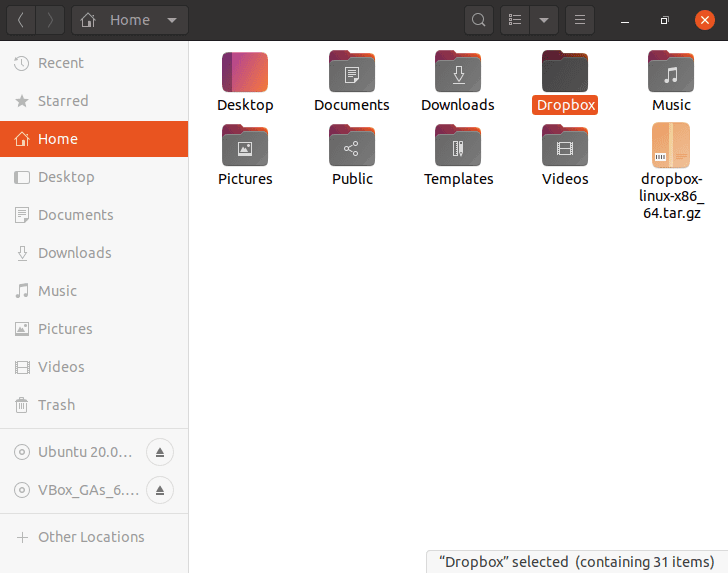Open Starred in the sidebar

(94, 101)
